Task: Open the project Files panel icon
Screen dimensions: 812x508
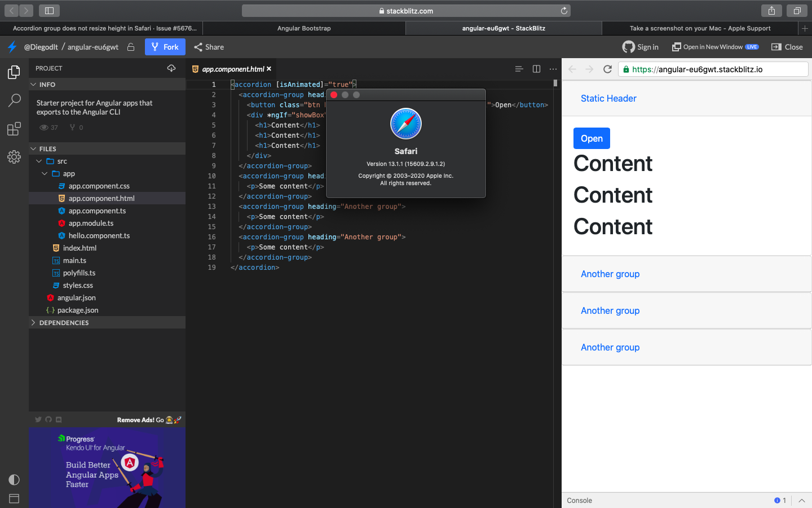Action: pos(14,72)
